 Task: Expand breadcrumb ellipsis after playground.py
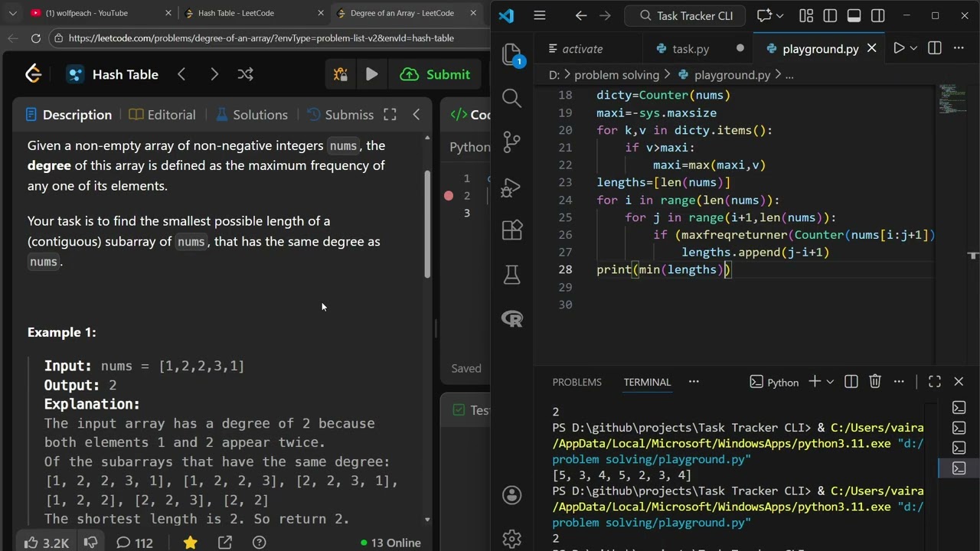click(x=789, y=75)
